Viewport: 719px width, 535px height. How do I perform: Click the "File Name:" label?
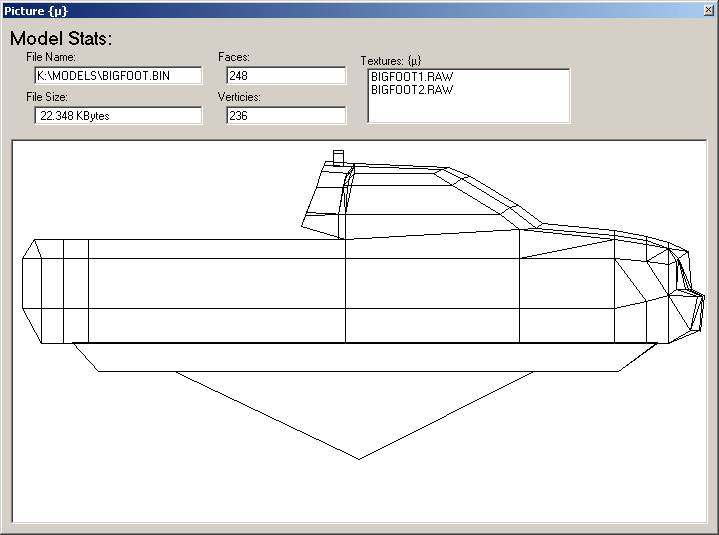click(58, 57)
